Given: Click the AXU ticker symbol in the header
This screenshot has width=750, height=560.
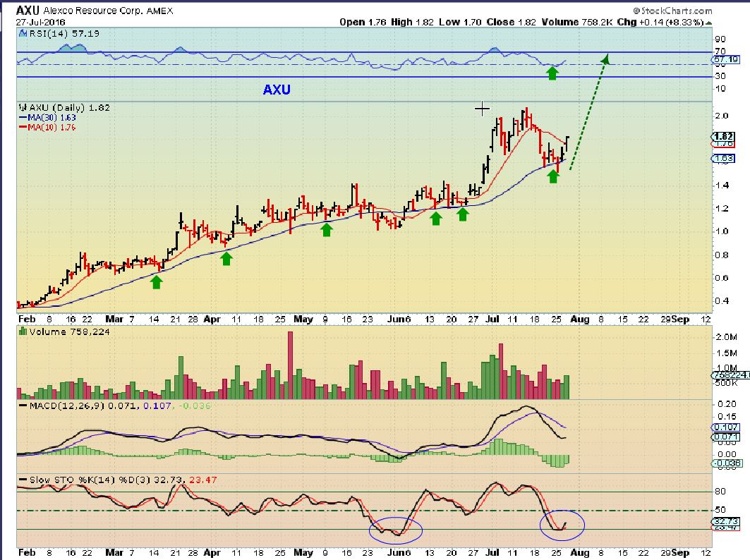Looking at the screenshot, I should point(28,10).
